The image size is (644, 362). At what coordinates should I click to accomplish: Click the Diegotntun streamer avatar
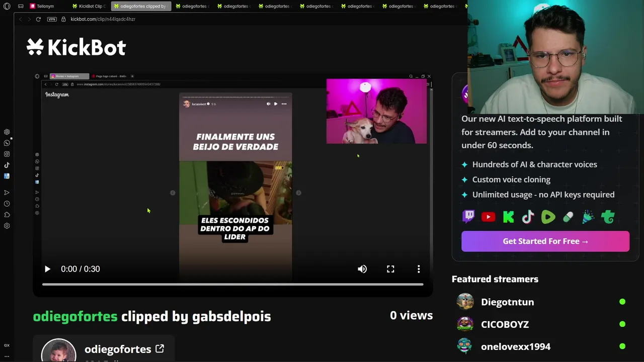click(x=465, y=302)
